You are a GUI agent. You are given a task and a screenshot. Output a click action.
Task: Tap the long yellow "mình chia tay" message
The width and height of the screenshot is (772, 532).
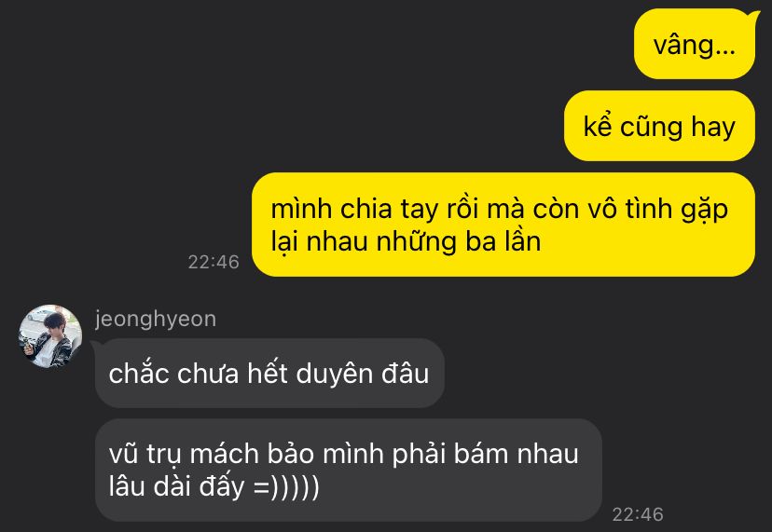pyautogui.click(x=503, y=225)
